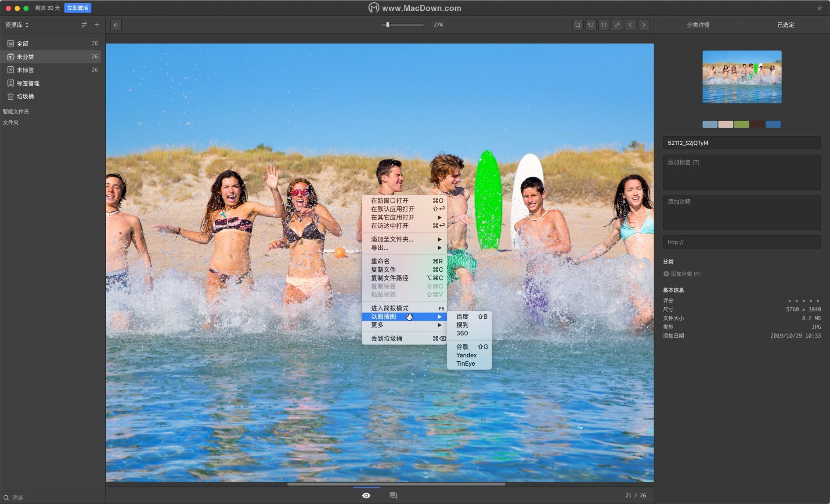Screen dimensions: 830x504
Task: Click the 立即激活 activate button
Action: point(78,8)
